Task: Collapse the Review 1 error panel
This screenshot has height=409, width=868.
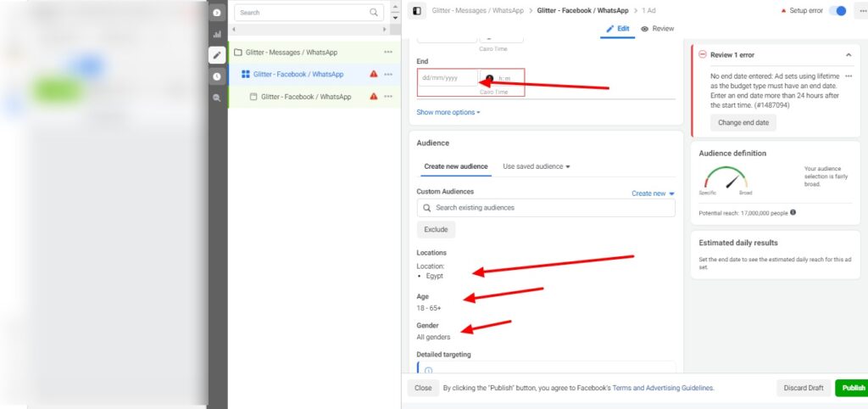Action: (849, 55)
